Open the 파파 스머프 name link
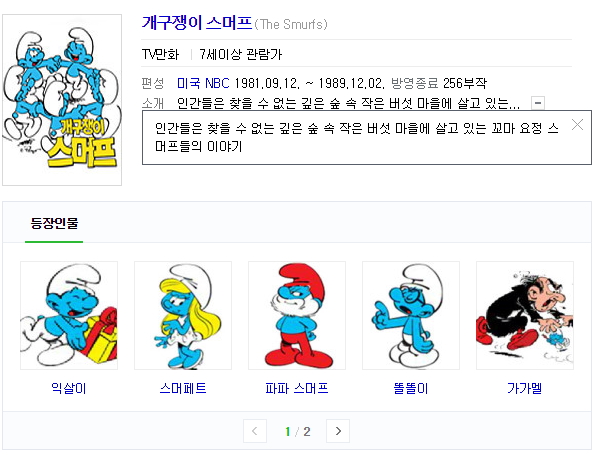 297,388
